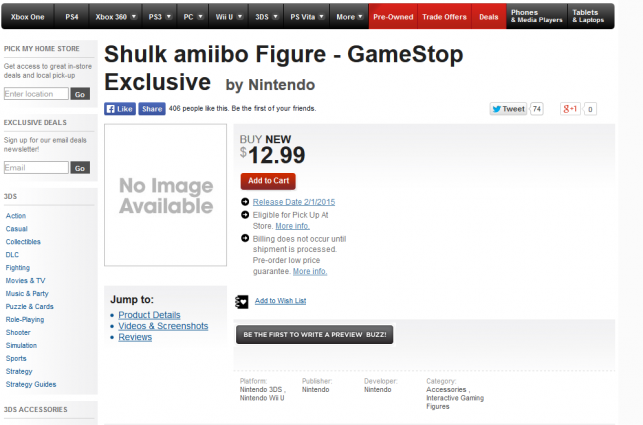643x425 pixels.
Task: Click the Add to Wish List icon
Action: [x=242, y=301]
